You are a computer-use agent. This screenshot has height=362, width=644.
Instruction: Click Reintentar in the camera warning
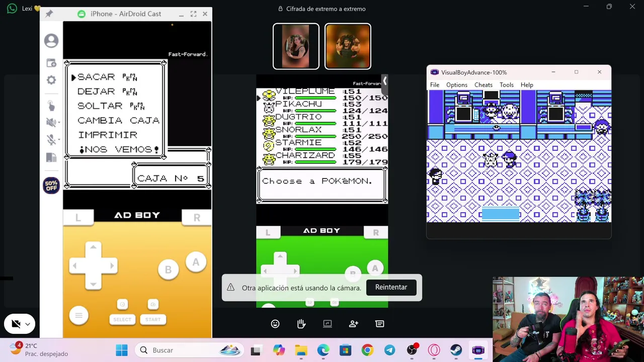(391, 287)
